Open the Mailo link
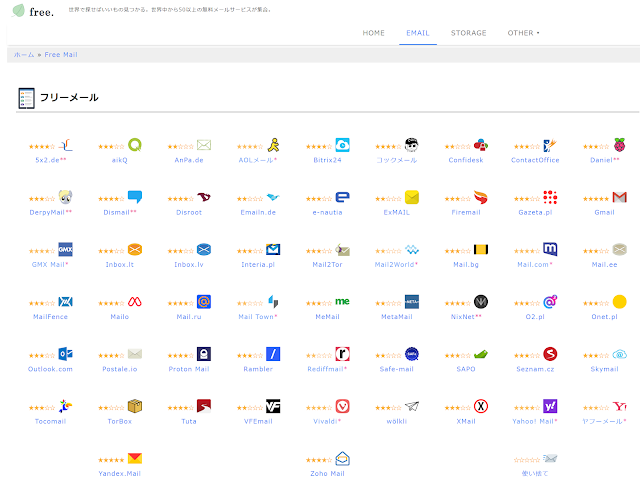 pyautogui.click(x=120, y=317)
